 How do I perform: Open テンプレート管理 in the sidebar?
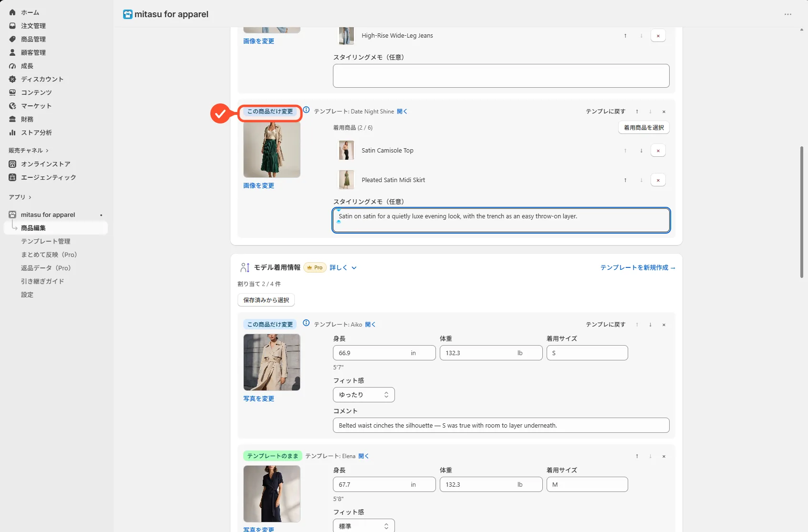click(46, 241)
